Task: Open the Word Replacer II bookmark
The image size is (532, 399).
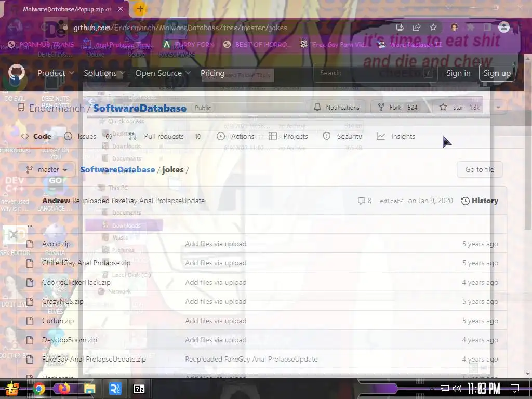Action: 410,45
